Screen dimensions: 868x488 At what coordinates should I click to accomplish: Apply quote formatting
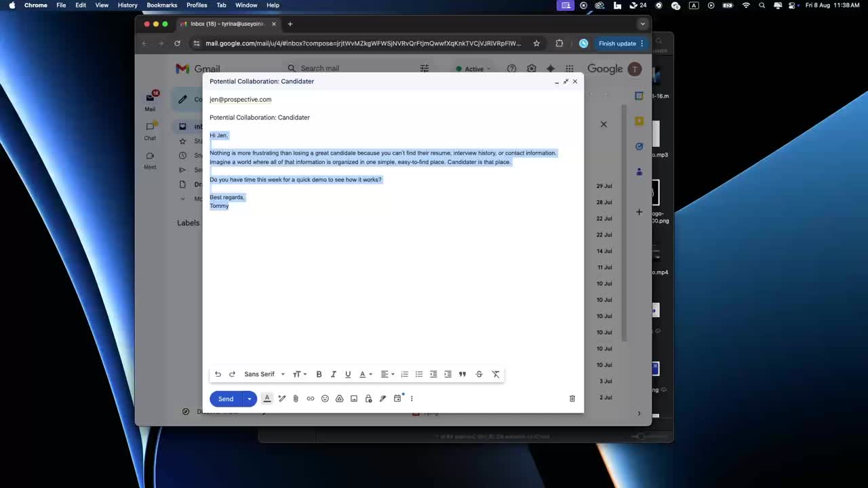pyautogui.click(x=462, y=374)
